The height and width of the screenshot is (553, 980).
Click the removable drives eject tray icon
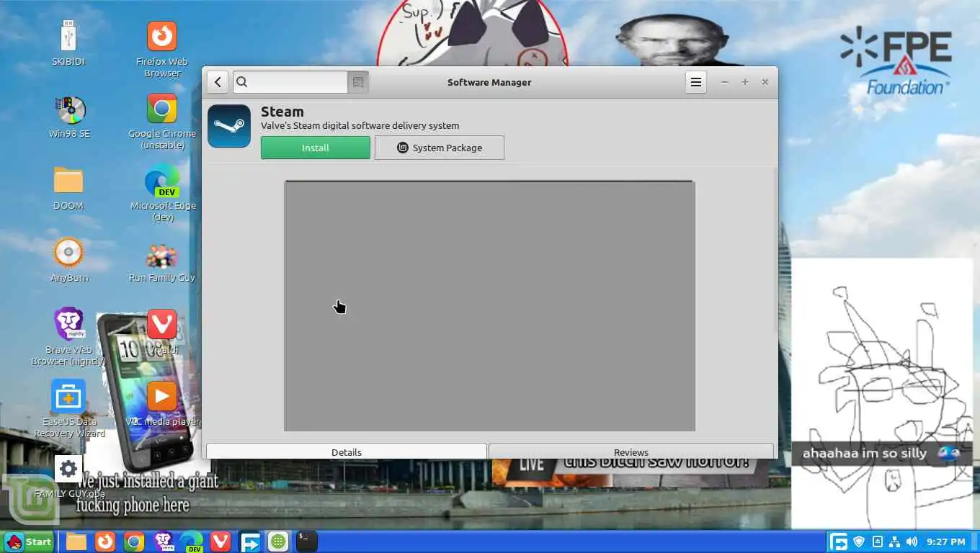[x=877, y=541]
